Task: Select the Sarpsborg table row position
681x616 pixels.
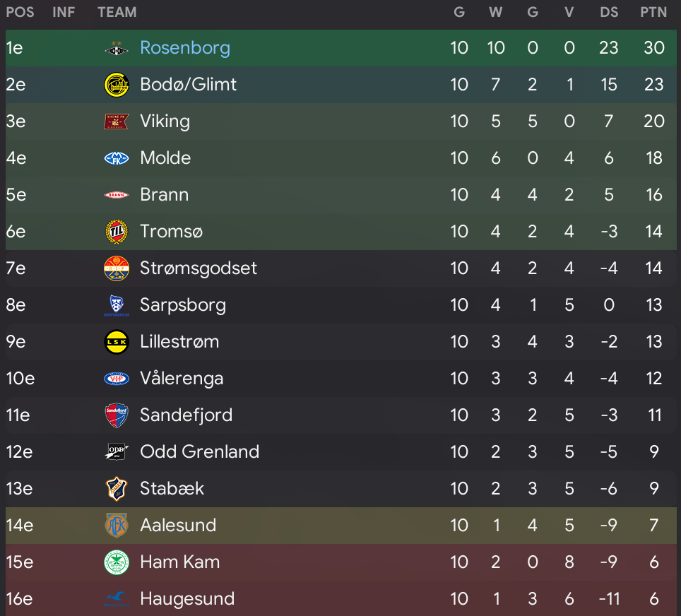Action: (16, 305)
